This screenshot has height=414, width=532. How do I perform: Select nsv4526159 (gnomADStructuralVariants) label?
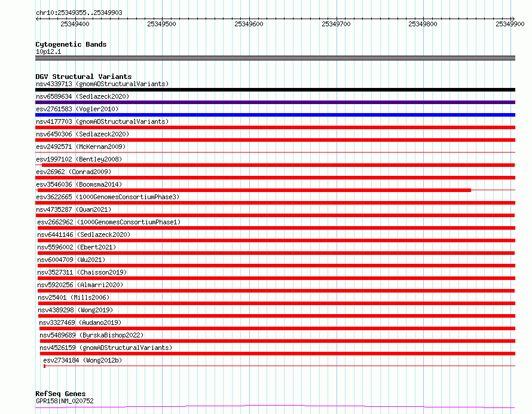click(x=106, y=348)
